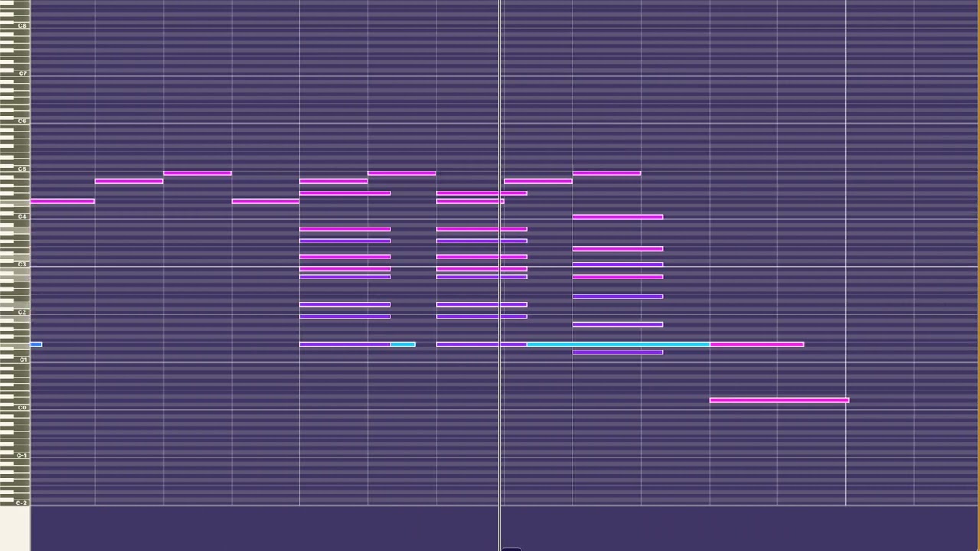
Task: Select the magenta note following the long cyan note
Action: (x=756, y=344)
